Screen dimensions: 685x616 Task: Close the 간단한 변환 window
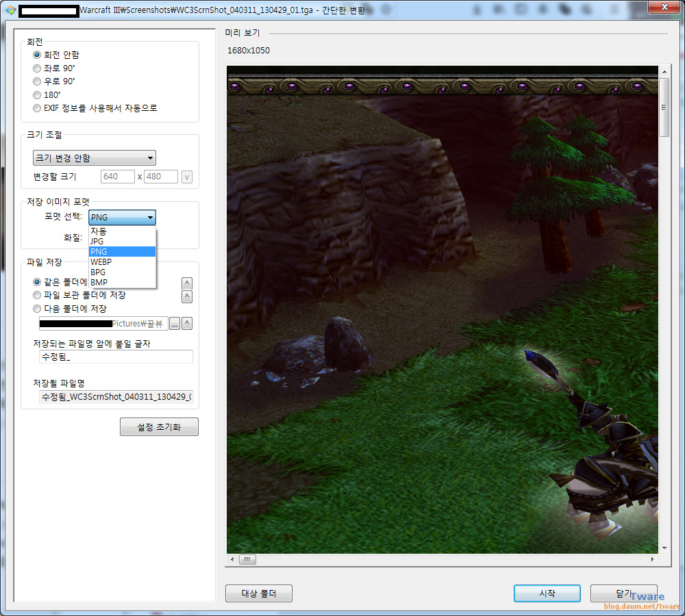pos(664,7)
